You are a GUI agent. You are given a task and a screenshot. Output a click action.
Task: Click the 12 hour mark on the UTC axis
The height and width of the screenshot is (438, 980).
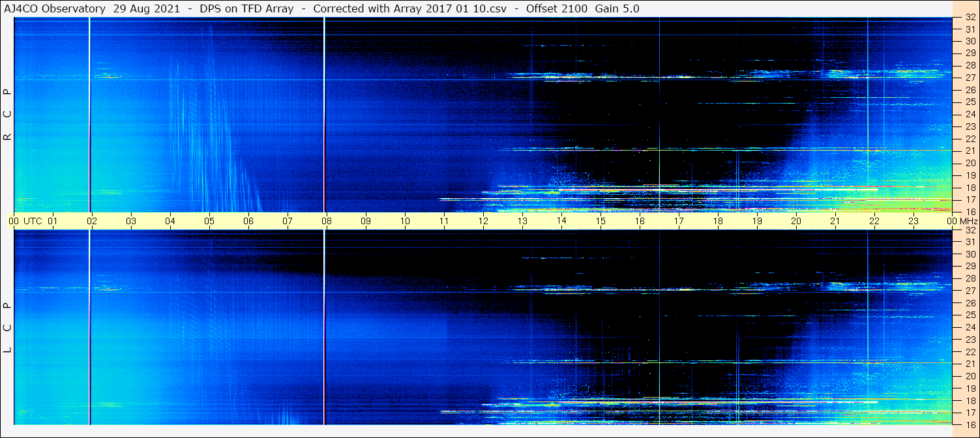(x=483, y=221)
